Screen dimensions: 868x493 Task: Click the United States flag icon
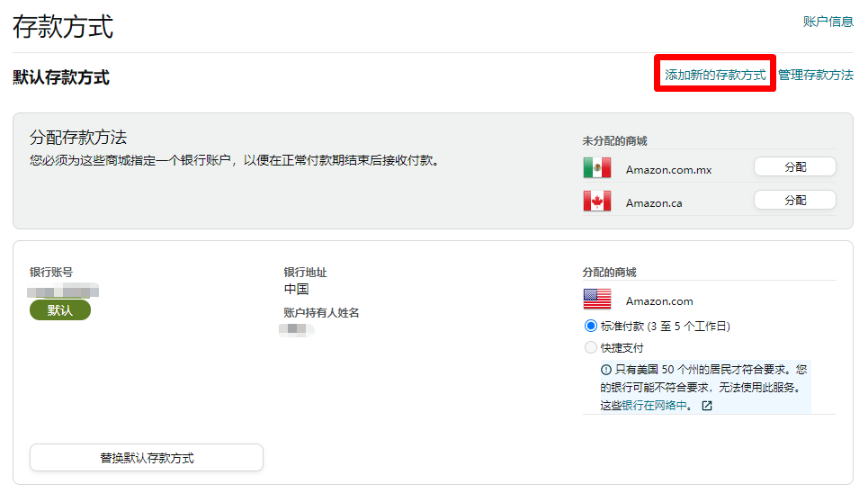pyautogui.click(x=596, y=300)
